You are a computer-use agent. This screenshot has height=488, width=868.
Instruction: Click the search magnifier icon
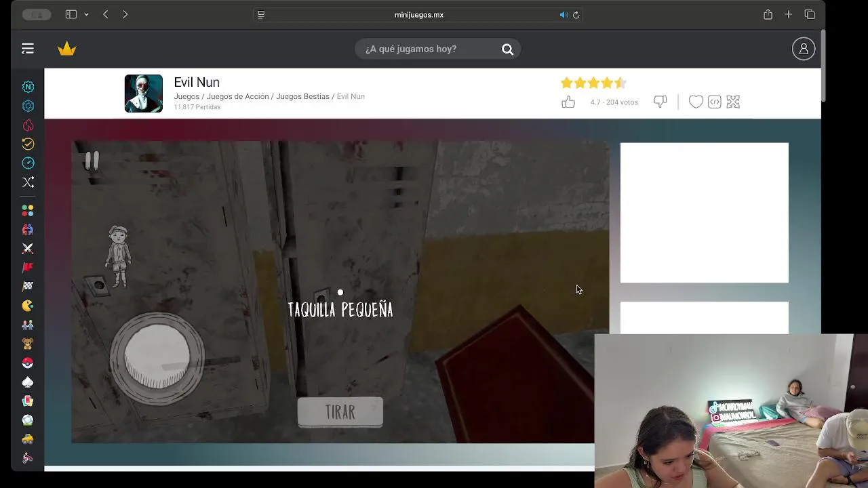[507, 49]
